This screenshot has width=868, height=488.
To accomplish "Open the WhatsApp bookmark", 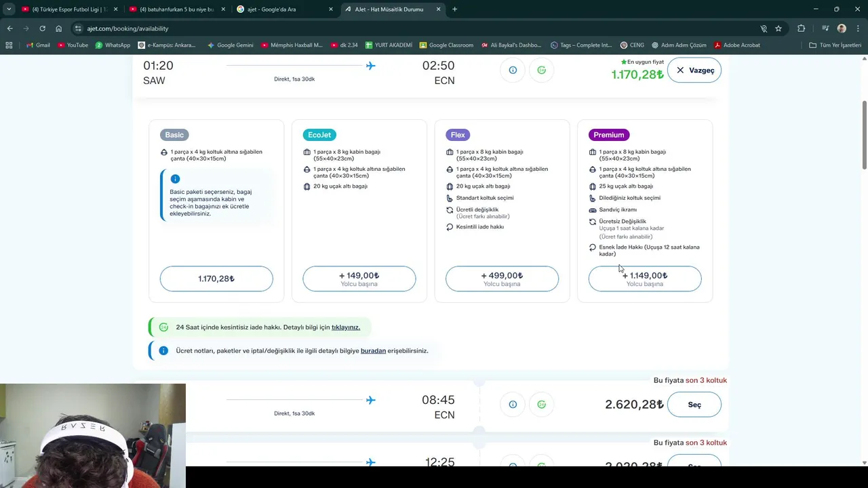I will click(x=113, y=45).
